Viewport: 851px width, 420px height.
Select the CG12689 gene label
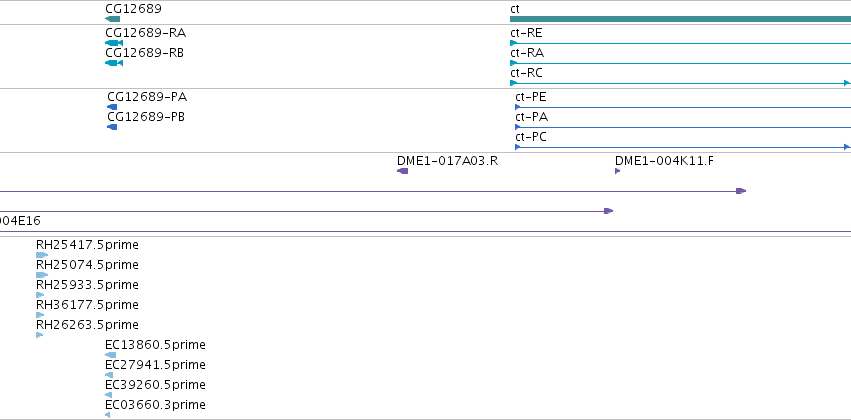(133, 9)
